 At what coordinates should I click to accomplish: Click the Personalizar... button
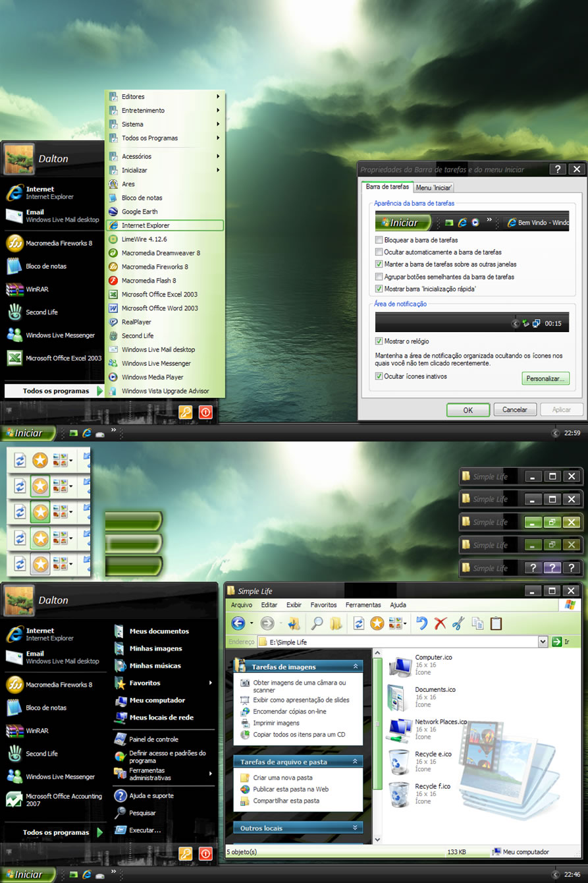point(545,379)
